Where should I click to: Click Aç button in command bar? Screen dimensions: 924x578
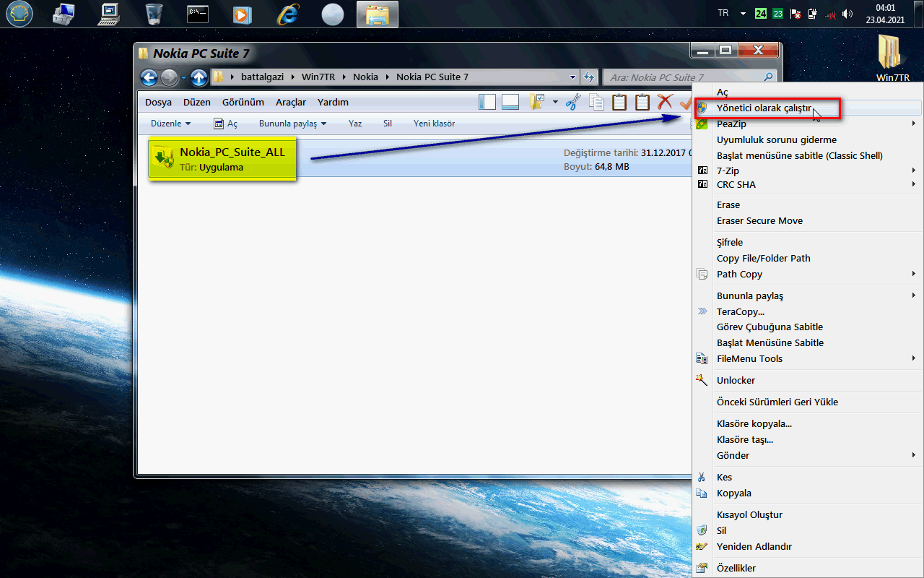225,124
